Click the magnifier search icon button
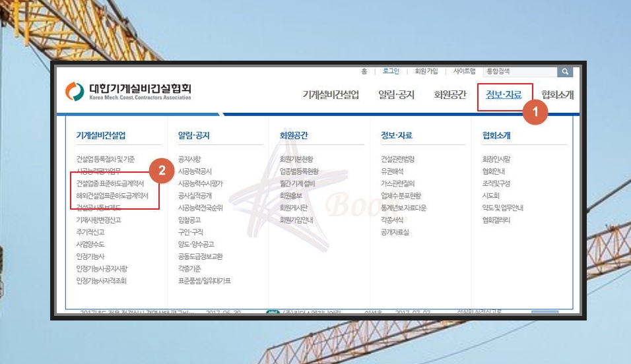The height and width of the screenshot is (364, 631). click(565, 72)
